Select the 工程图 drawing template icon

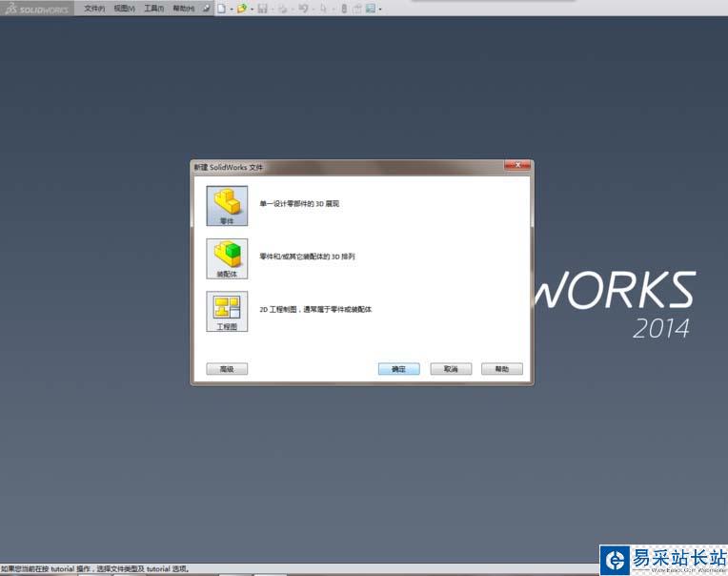[x=227, y=311]
